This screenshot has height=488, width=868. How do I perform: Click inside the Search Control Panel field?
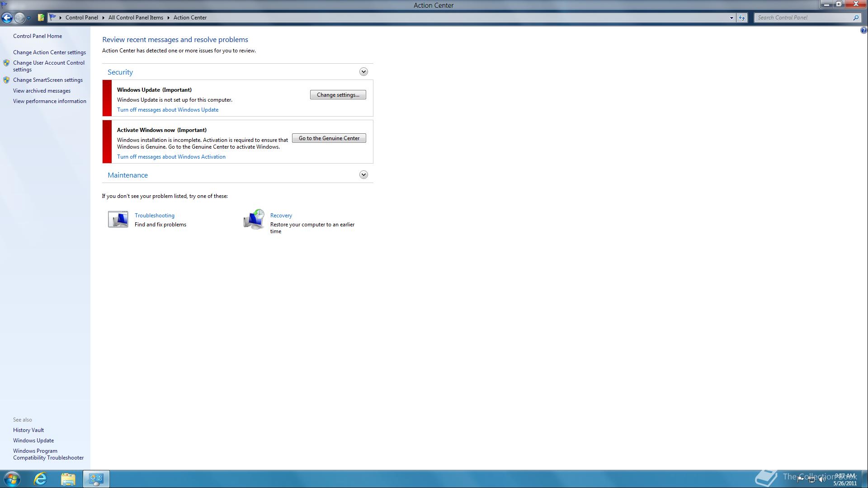(x=805, y=17)
